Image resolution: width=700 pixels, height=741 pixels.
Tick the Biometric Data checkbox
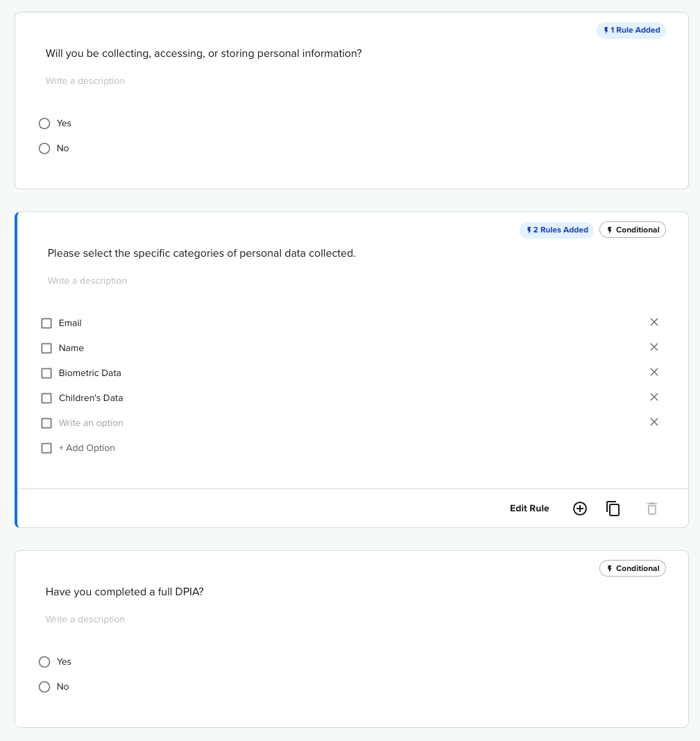pos(46,373)
